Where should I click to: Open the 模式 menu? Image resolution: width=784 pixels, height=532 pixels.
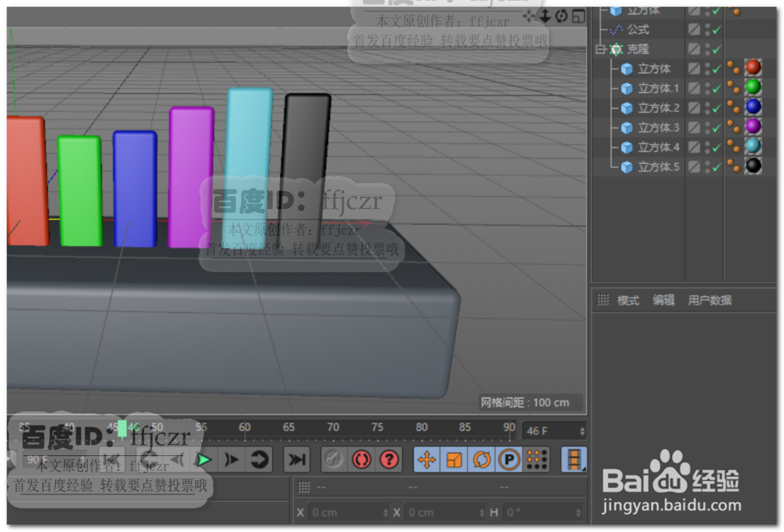pos(628,300)
